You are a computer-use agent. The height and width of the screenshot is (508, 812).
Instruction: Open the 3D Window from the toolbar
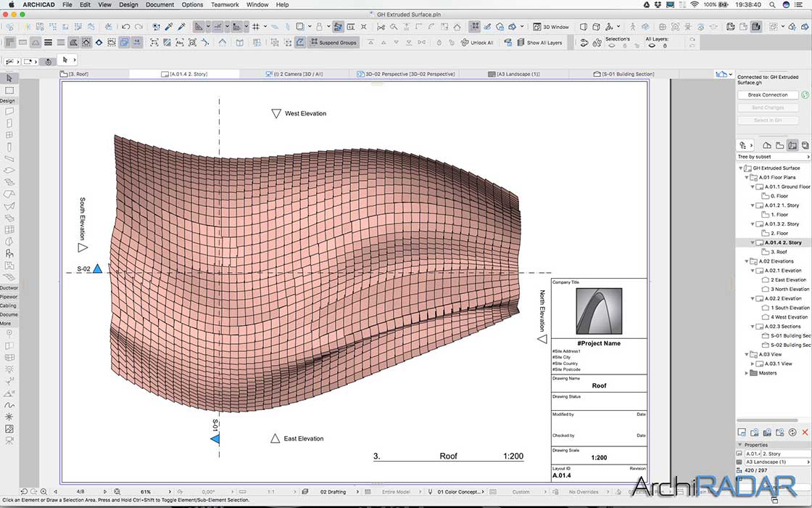click(x=550, y=26)
